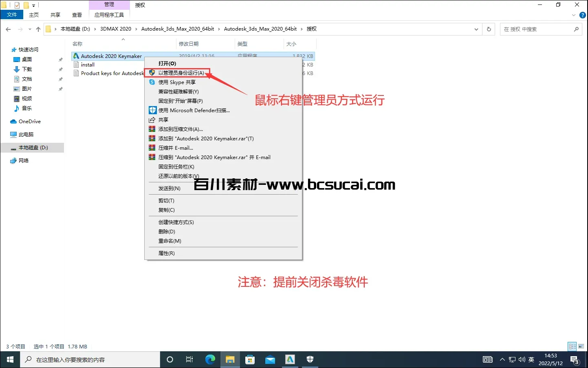Viewport: 588px width, 368px height.
Task: Select 以管理员身份运行 from context menu
Action: tap(181, 73)
